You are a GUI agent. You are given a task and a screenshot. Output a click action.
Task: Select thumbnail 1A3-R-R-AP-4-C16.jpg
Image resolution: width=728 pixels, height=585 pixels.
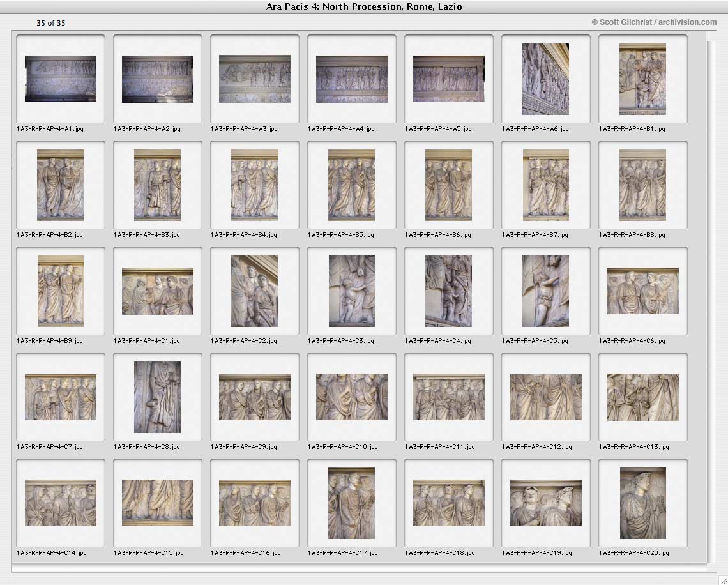click(x=254, y=503)
